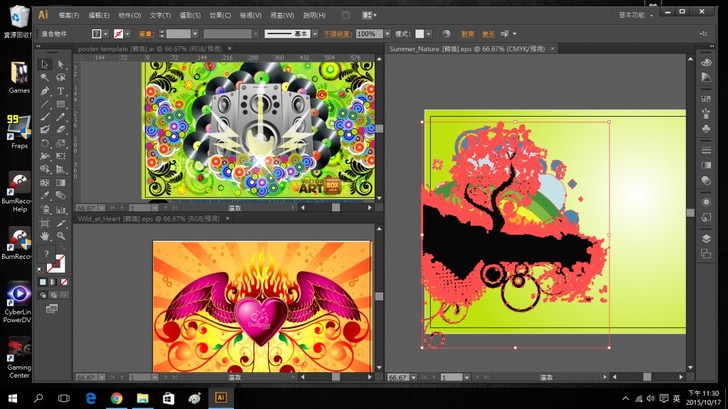
Task: Select the Rotate tool
Action: click(45, 143)
